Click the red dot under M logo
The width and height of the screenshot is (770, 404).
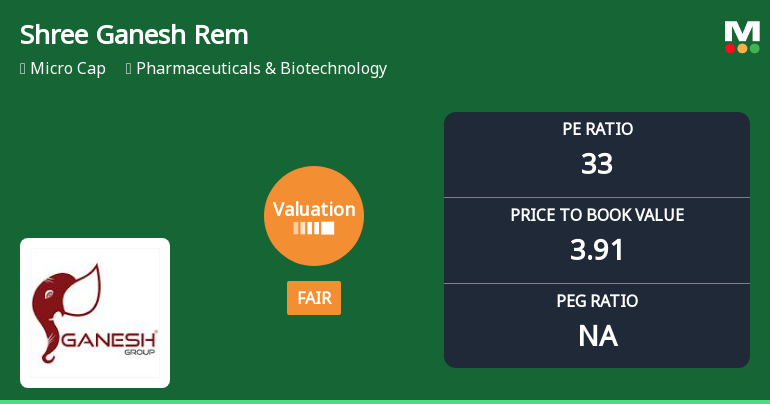pos(730,48)
